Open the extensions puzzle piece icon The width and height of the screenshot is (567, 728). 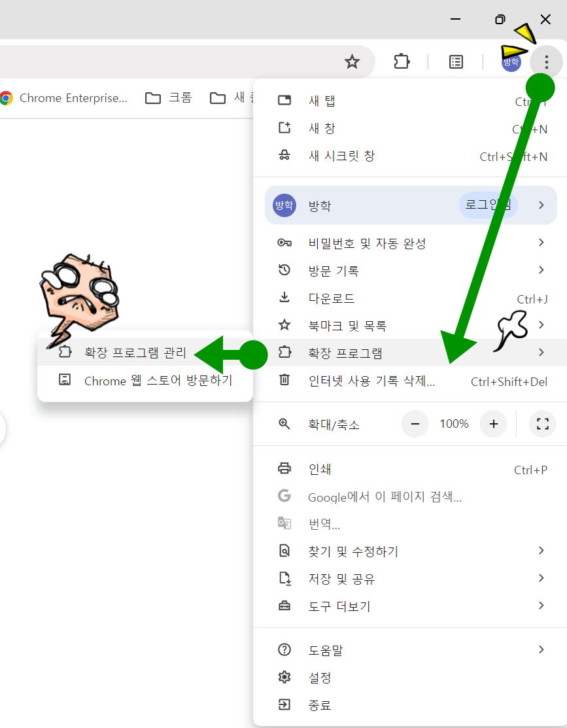point(402,61)
